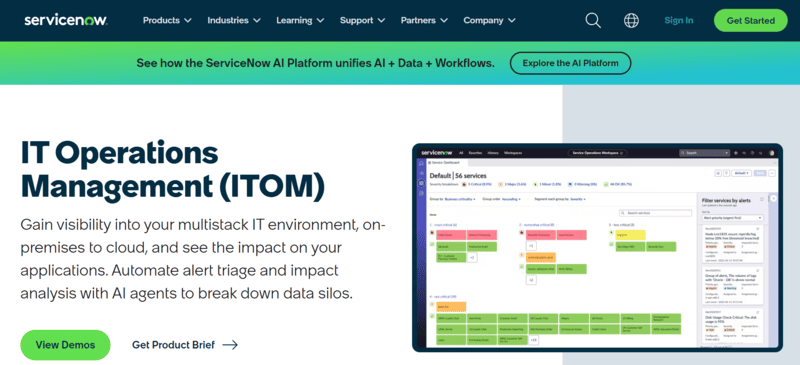The image size is (800, 365).
Task: Click 'Filter services by alerts' heading in preview
Action: click(x=726, y=201)
